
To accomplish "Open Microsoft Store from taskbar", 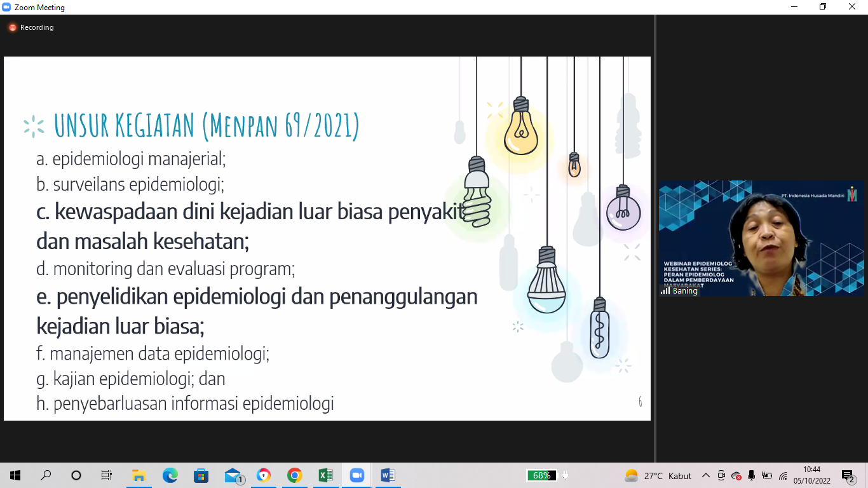I will coord(201,475).
